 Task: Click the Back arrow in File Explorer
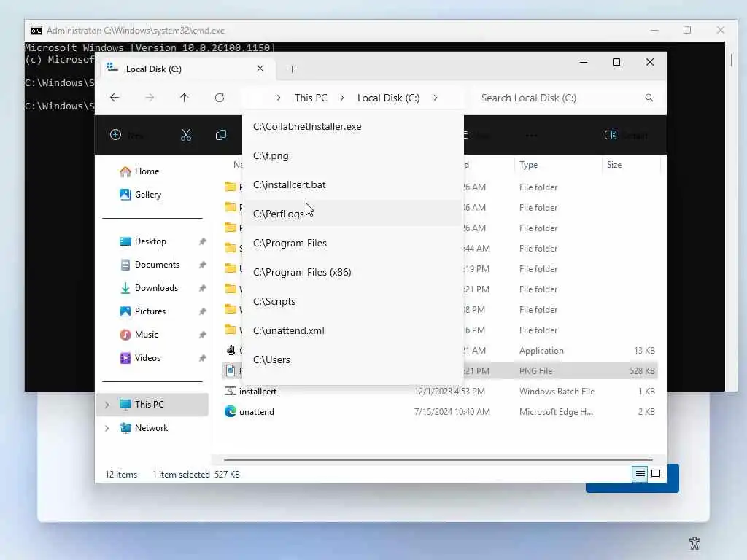[x=115, y=98]
